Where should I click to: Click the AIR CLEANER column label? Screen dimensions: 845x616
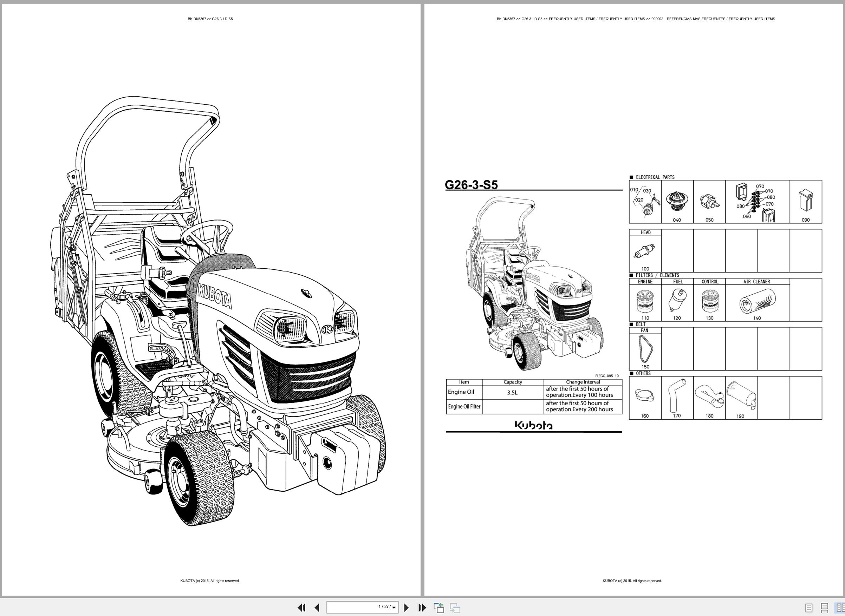[x=756, y=282]
